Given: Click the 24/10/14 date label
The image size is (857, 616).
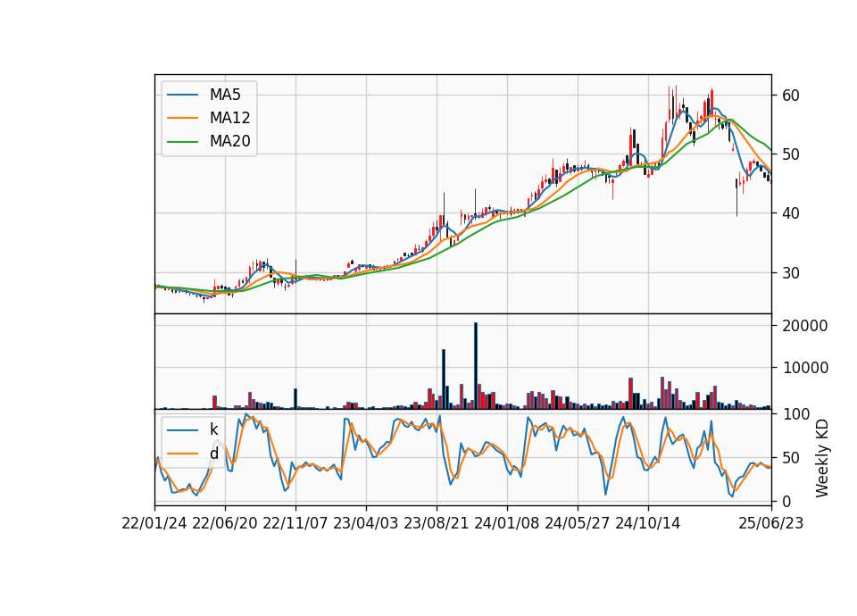Looking at the screenshot, I should click(648, 523).
